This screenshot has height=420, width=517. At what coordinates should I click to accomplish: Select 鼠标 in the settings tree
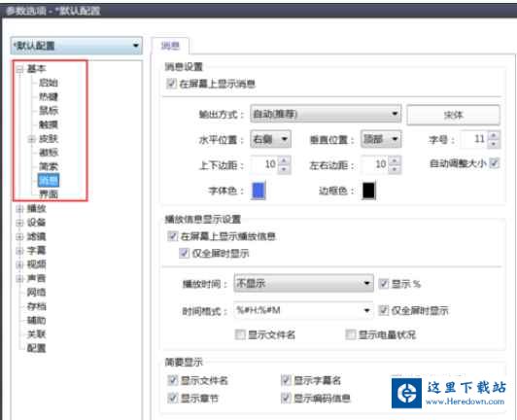[x=49, y=111]
